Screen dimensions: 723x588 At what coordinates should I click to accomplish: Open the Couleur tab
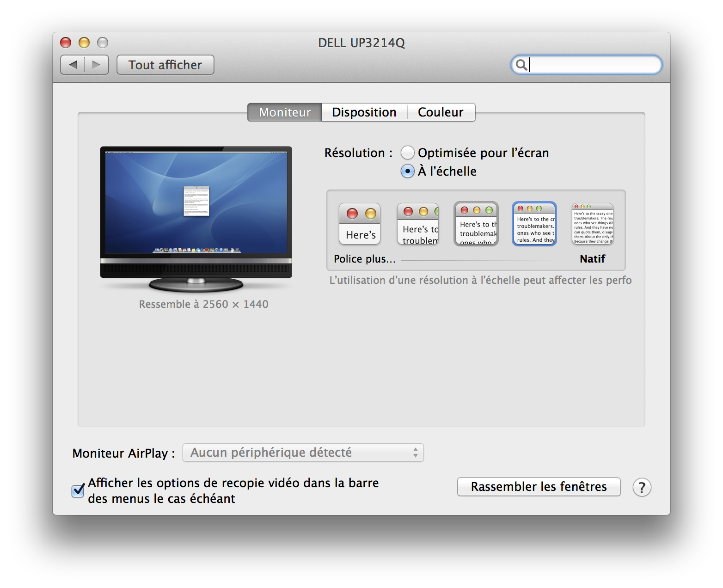click(x=441, y=112)
